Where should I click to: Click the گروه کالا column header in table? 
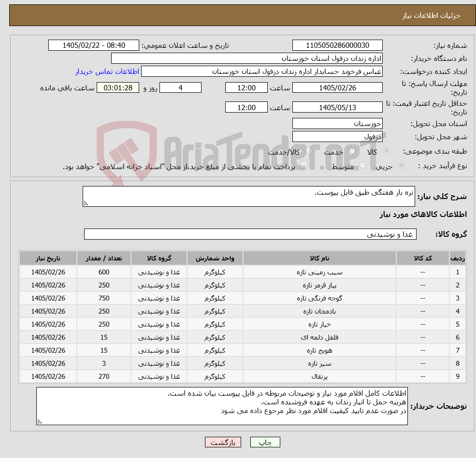click(x=159, y=258)
